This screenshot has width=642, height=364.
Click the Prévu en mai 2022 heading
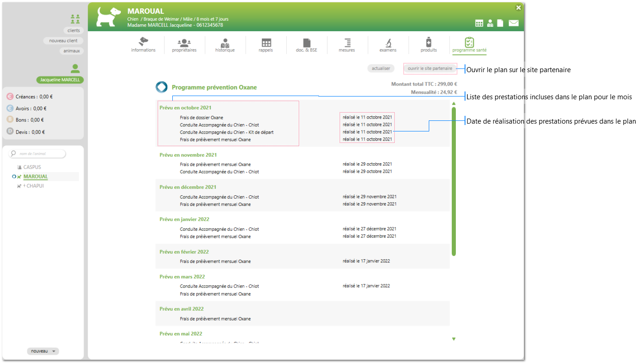click(x=181, y=334)
